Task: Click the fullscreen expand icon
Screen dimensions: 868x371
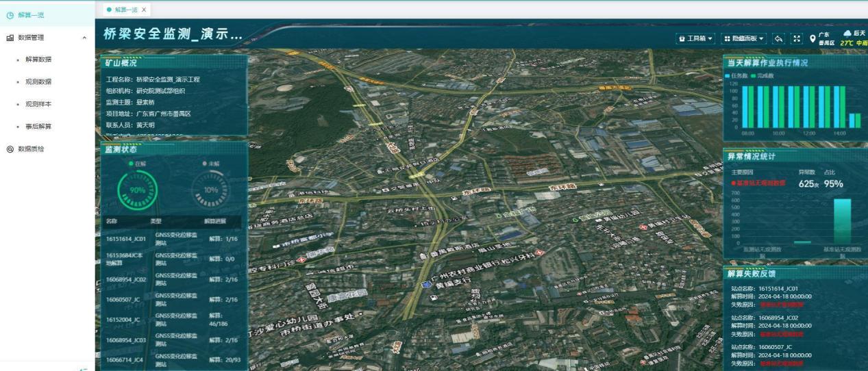Action: click(x=797, y=39)
